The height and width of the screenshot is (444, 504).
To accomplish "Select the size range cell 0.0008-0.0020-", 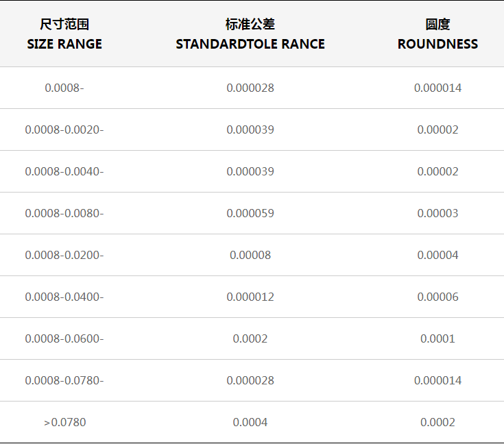I will [64, 129].
